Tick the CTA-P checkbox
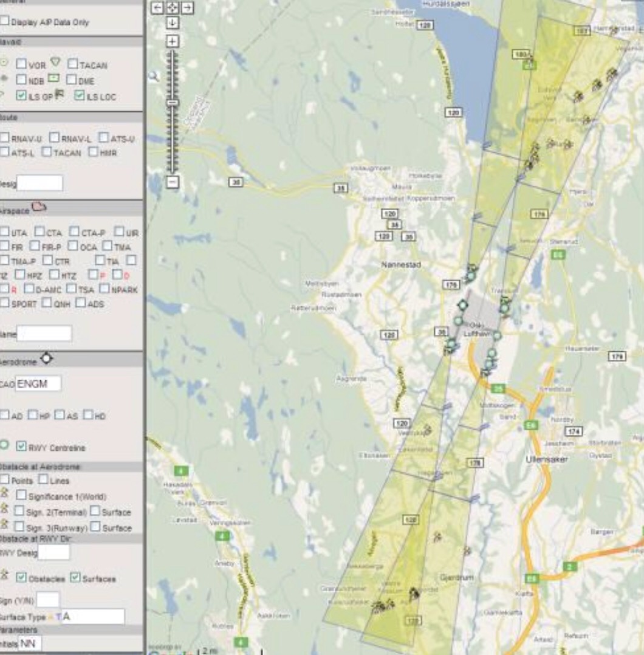The height and width of the screenshot is (655, 644). pyautogui.click(x=74, y=231)
